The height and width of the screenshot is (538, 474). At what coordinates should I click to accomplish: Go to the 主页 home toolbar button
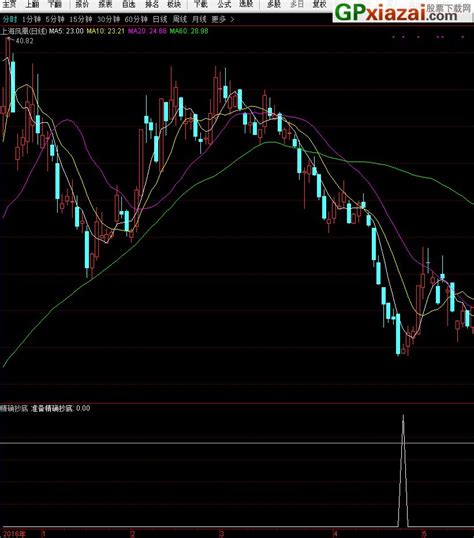coord(9,4)
